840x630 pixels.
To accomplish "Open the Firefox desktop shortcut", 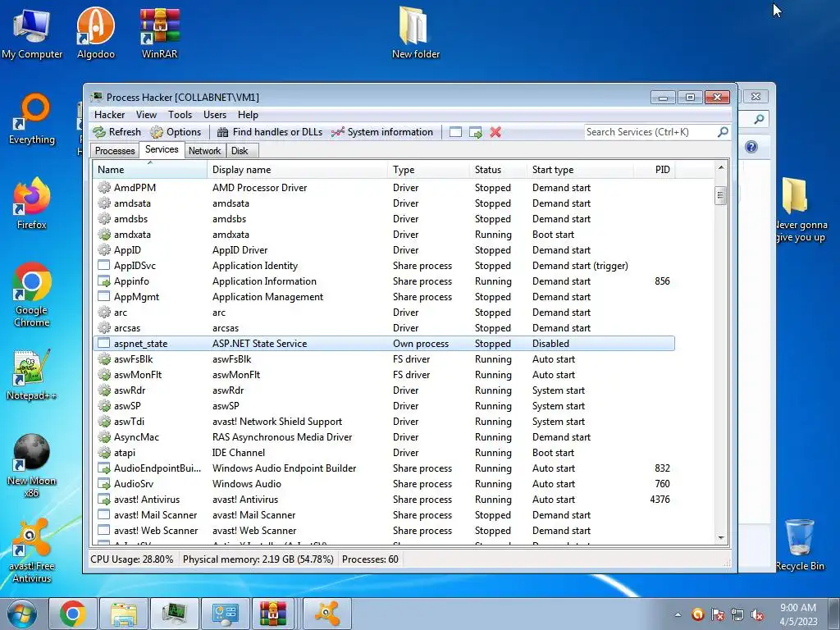I will (x=32, y=203).
